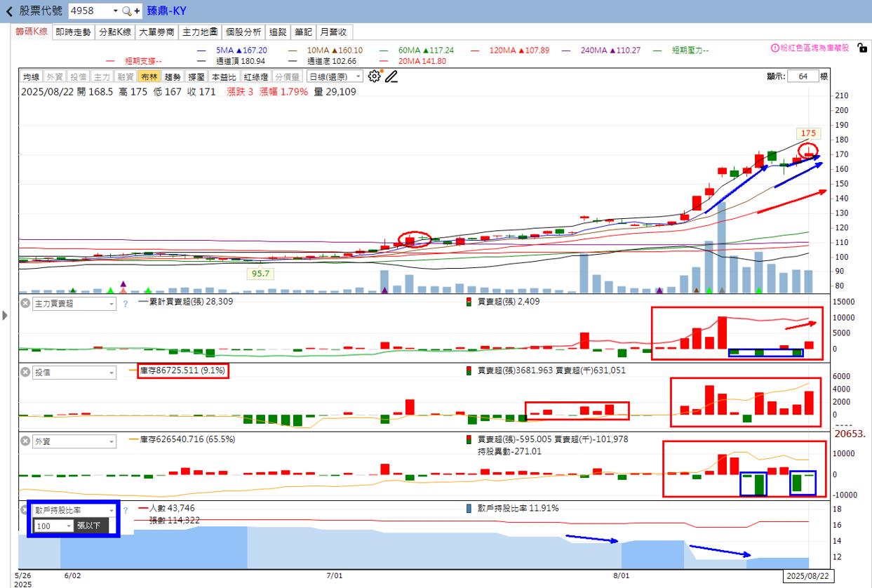
Task: Toggle the 布林 Bollinger band overlay
Action: (149, 77)
